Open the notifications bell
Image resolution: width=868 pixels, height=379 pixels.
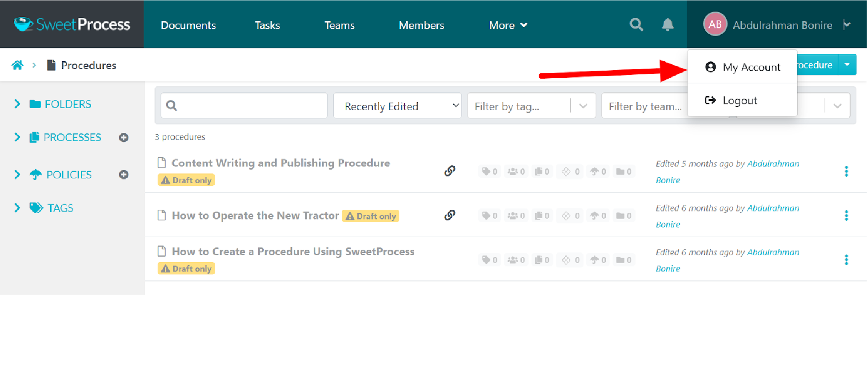667,24
